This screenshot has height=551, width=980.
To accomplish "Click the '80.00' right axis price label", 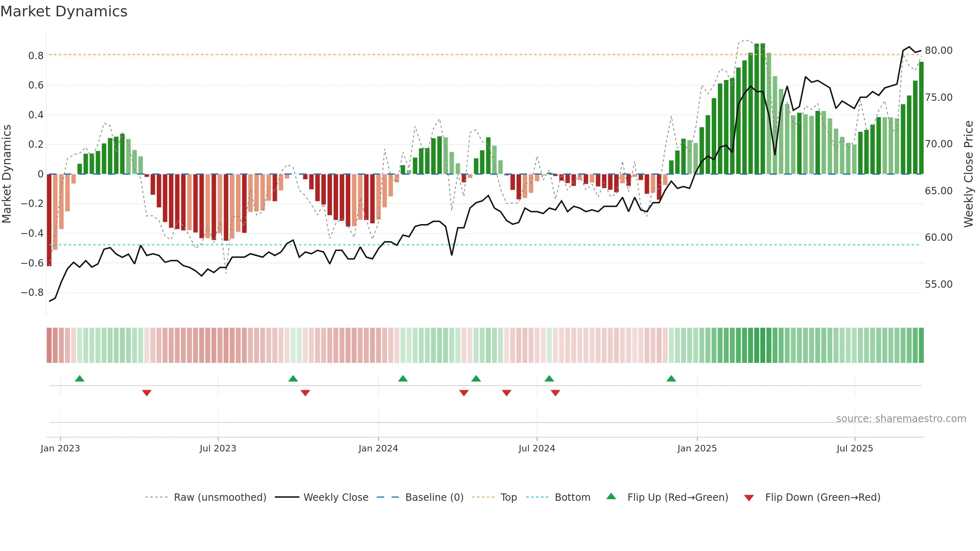I will tap(939, 50).
